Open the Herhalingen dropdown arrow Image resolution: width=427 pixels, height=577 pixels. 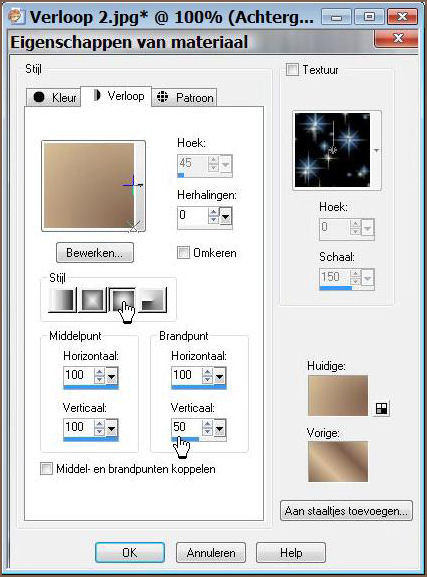pos(225,216)
